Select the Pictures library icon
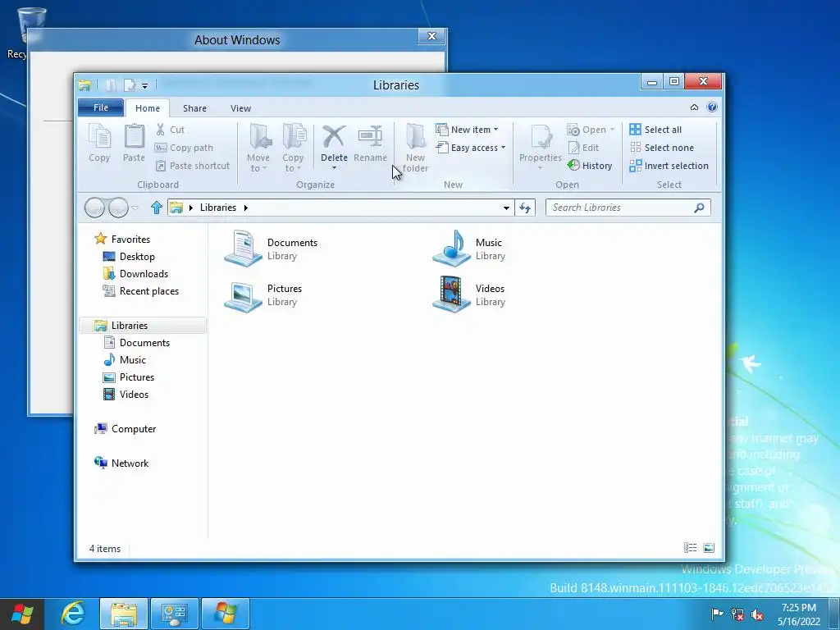Image resolution: width=840 pixels, height=630 pixels. coord(243,295)
